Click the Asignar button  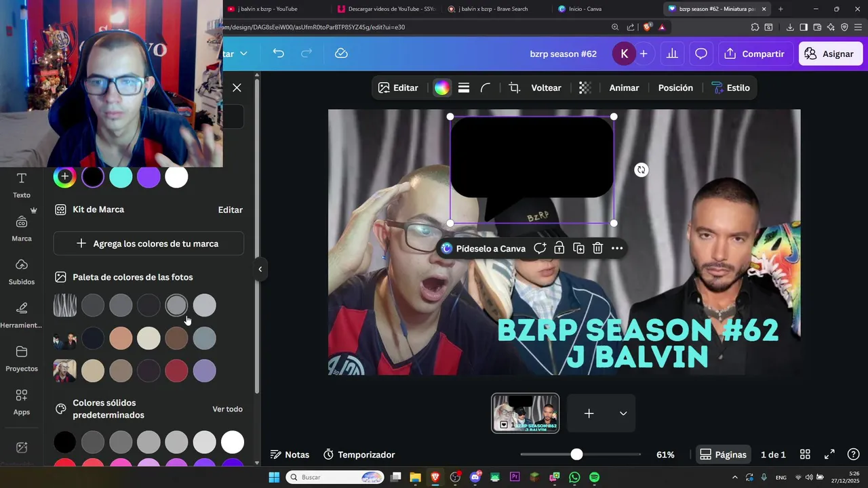pos(831,54)
